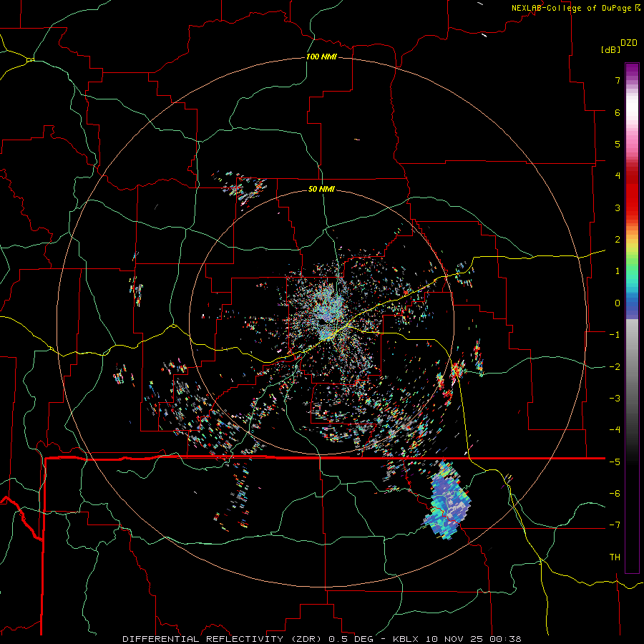The height and width of the screenshot is (644, 644).
Task: Click the 0 value on the color scale
Action: point(618,303)
